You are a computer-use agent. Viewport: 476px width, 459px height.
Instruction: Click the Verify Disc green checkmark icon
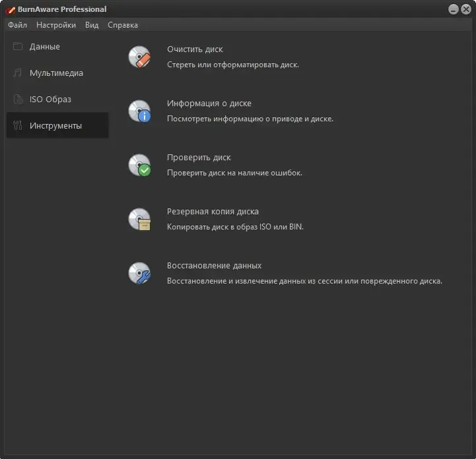140,166
